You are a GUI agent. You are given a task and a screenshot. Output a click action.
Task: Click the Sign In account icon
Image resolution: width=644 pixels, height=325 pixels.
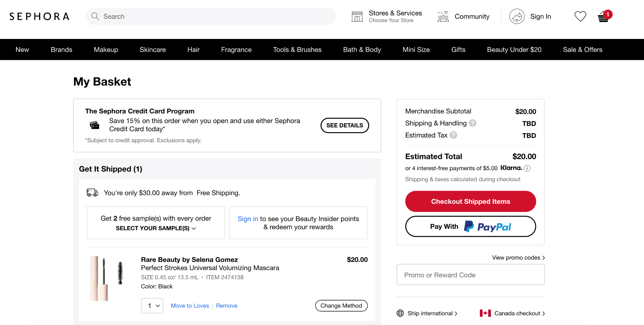pyautogui.click(x=517, y=16)
